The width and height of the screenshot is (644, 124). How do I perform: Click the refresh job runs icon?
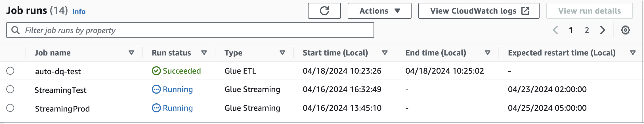pyautogui.click(x=324, y=11)
